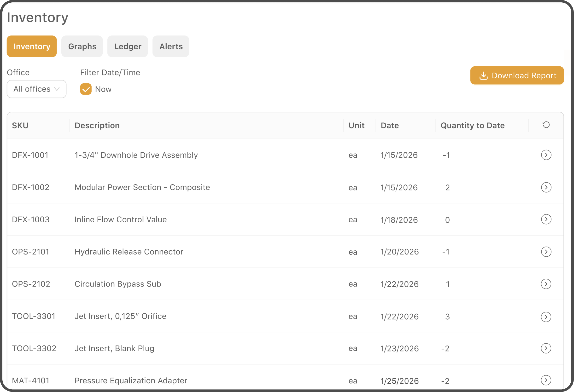574x392 pixels.
Task: Switch to the Ledger tab
Action: tap(128, 46)
